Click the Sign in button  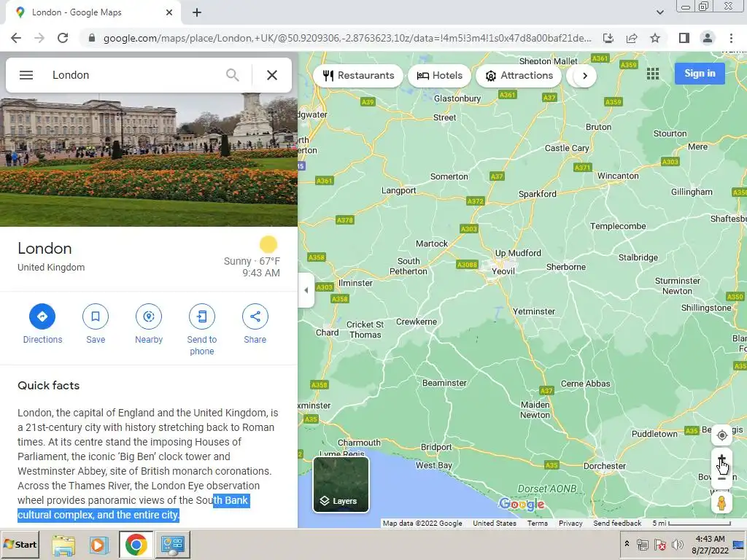tap(700, 74)
